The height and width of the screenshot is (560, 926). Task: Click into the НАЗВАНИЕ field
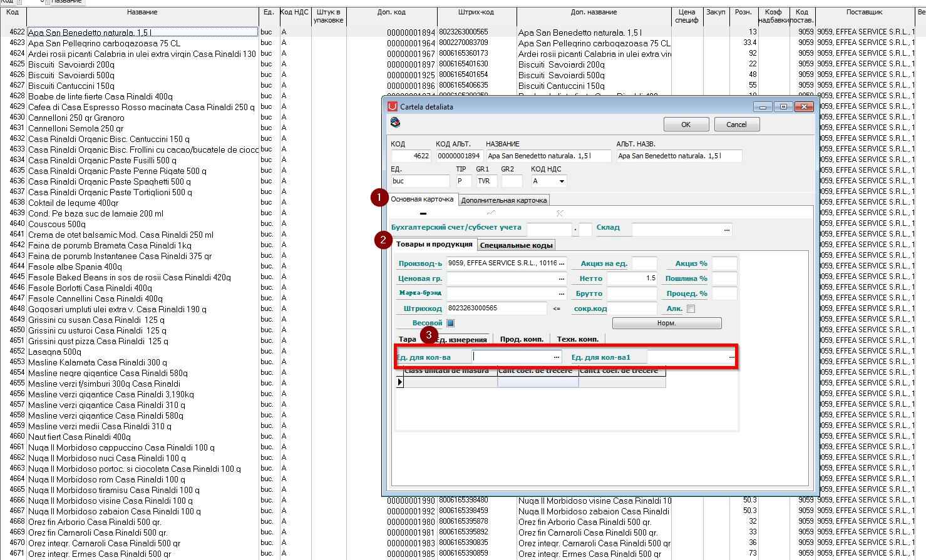coord(548,156)
